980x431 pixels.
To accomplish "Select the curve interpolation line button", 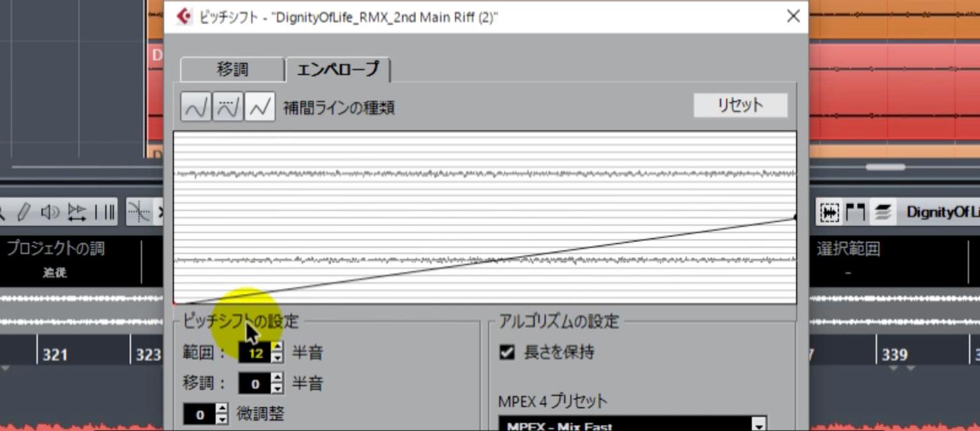I will click(196, 107).
